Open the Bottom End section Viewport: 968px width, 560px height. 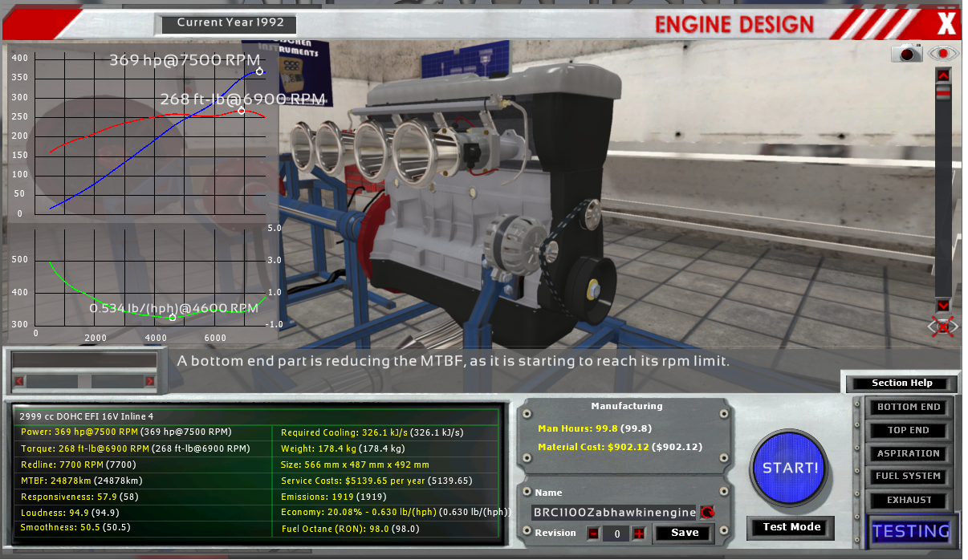click(x=908, y=407)
